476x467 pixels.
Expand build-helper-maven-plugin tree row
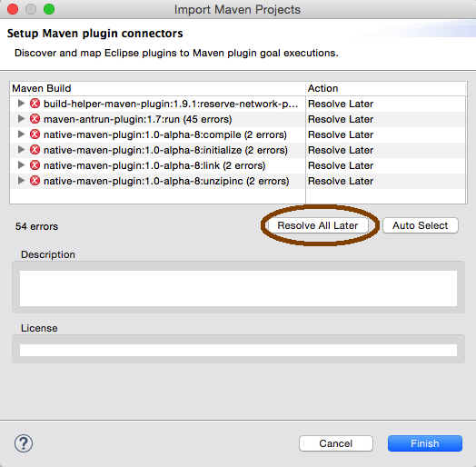click(x=21, y=104)
